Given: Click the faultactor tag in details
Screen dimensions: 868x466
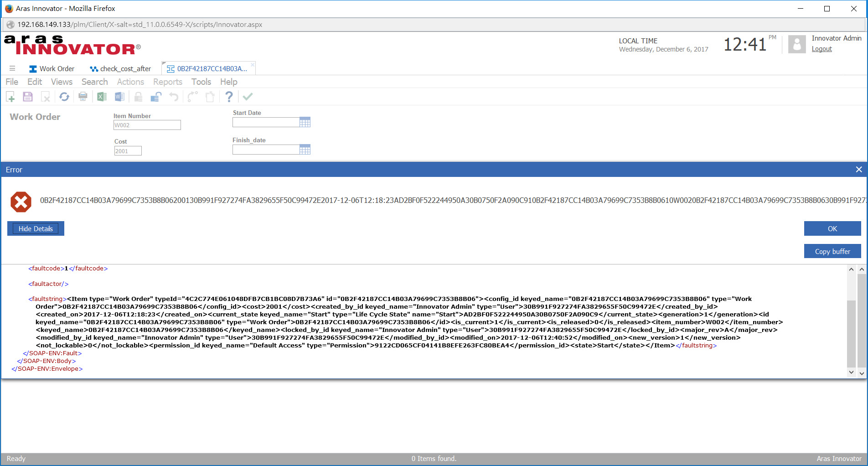Looking at the screenshot, I should click(48, 284).
